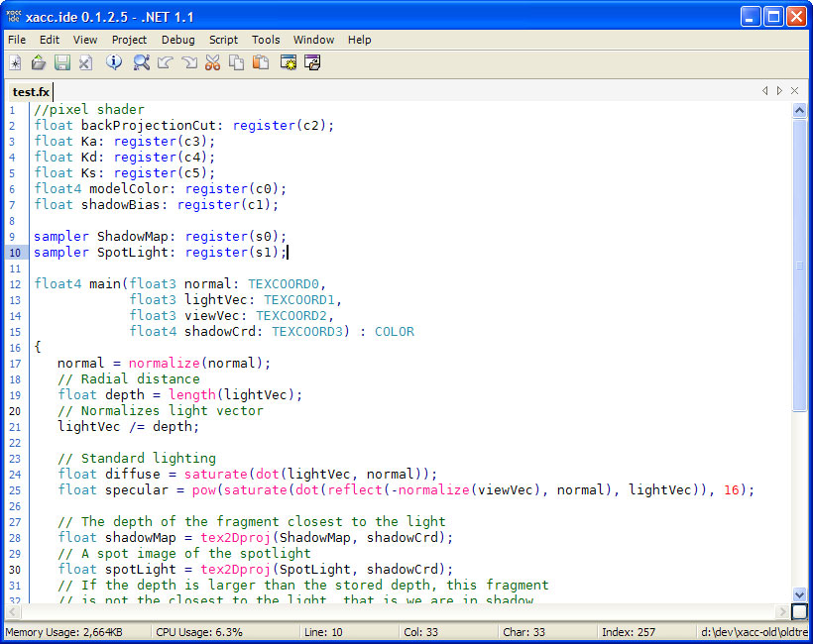Click the vertical scrollbar down arrow
Screen dimensions: 813x644
(x=800, y=594)
